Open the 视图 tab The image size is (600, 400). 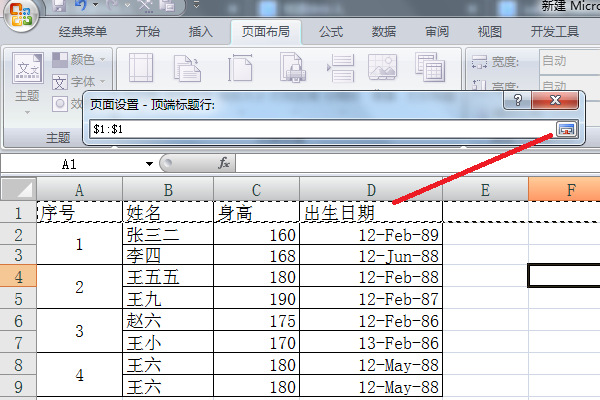click(x=489, y=32)
